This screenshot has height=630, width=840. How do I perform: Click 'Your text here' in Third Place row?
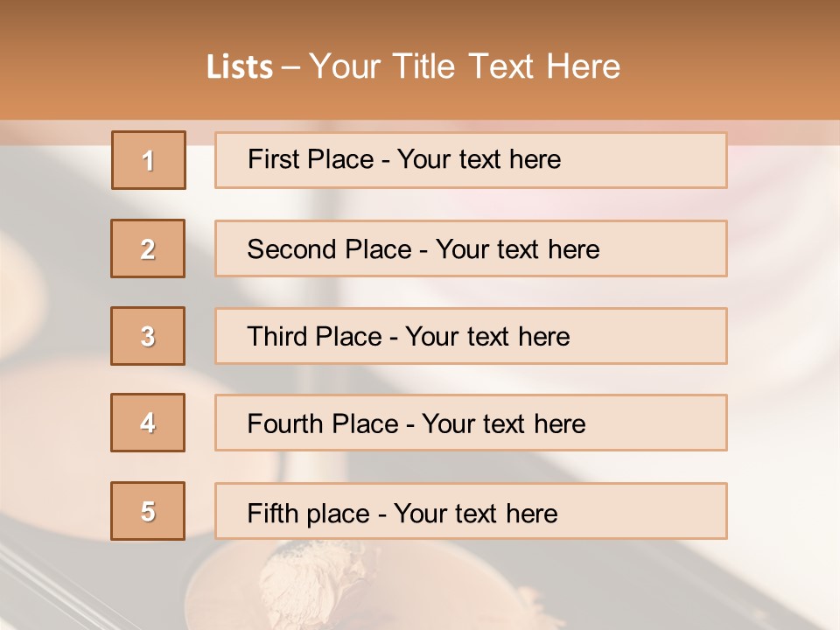487,337
